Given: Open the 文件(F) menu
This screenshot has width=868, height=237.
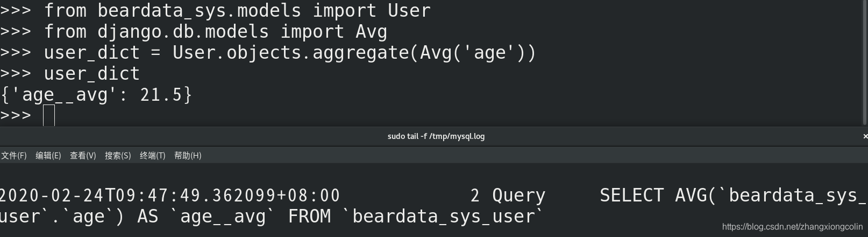Looking at the screenshot, I should point(14,156).
